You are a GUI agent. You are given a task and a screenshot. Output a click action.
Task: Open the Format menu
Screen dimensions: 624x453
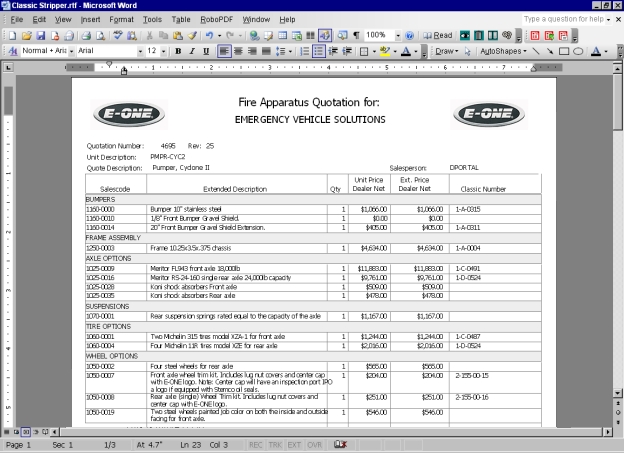tap(121, 20)
